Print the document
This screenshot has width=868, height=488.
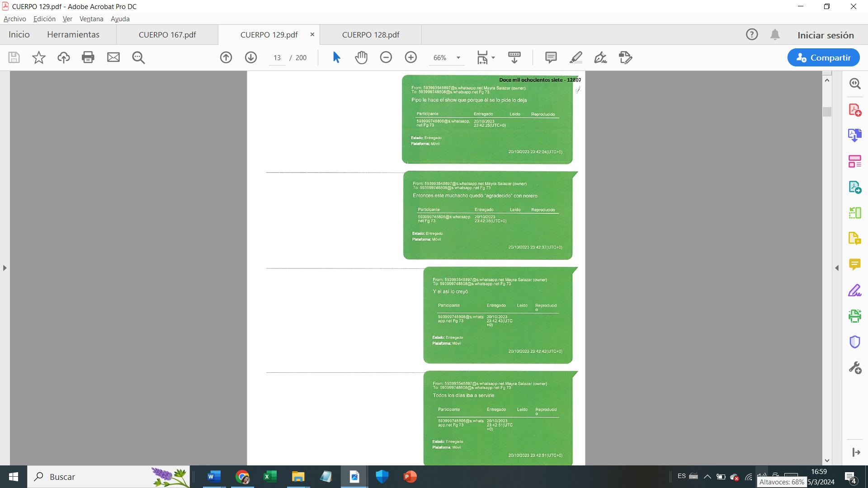click(x=88, y=57)
